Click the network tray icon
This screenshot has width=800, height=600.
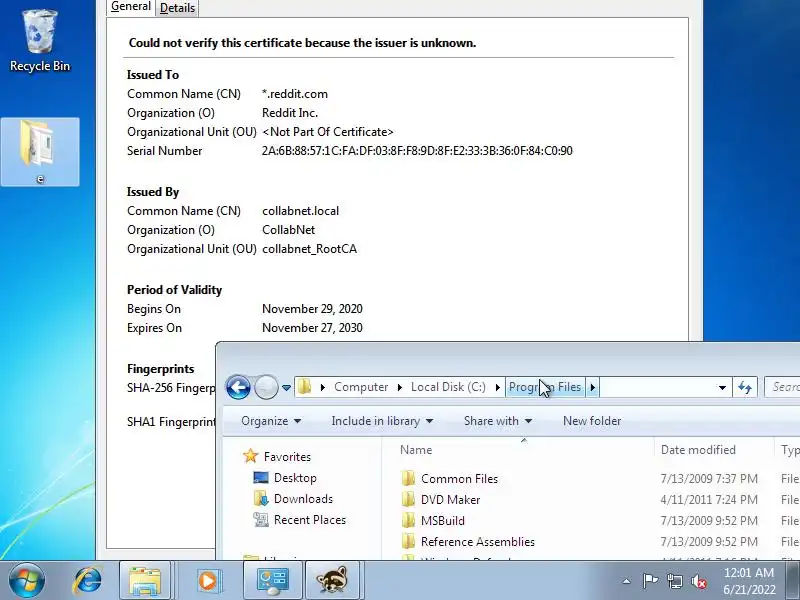point(674,581)
